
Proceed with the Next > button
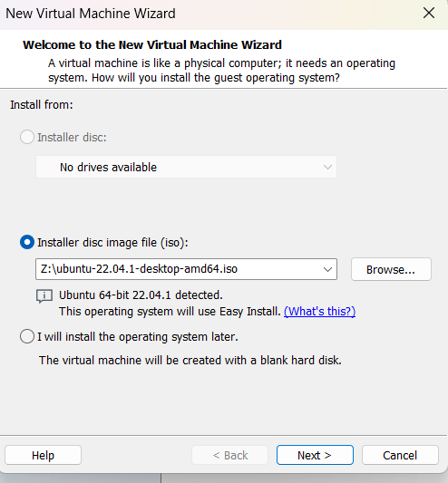click(315, 455)
